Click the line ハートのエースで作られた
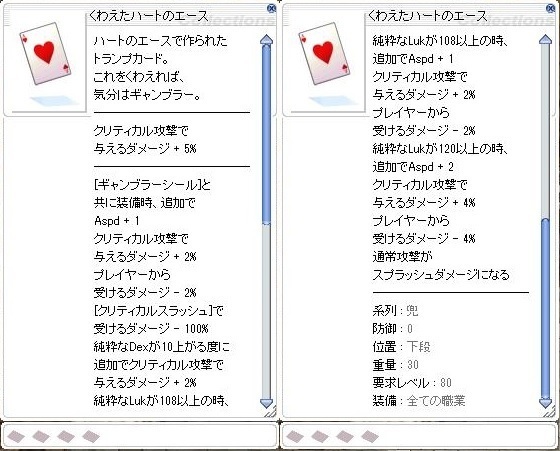The height and width of the screenshot is (451, 560). tap(160, 41)
